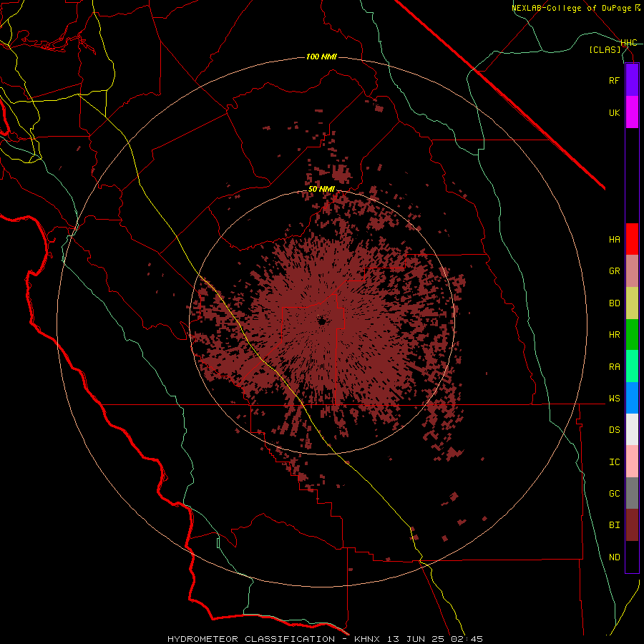Click the ND legend label
This screenshot has height=644, width=644.
(x=614, y=557)
